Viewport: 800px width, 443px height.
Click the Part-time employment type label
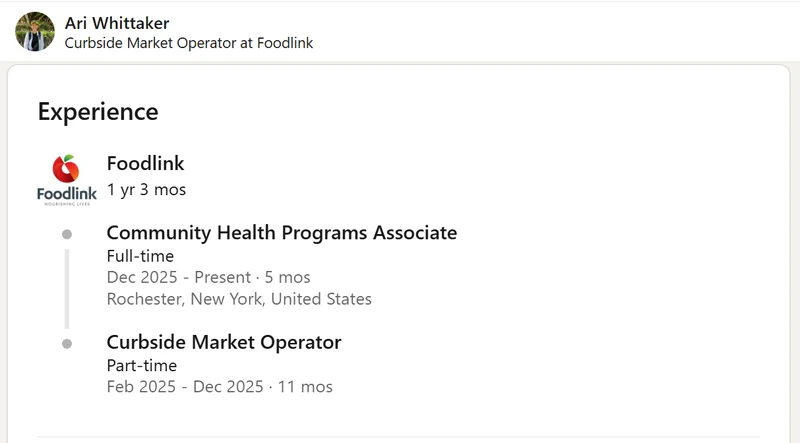click(x=142, y=365)
